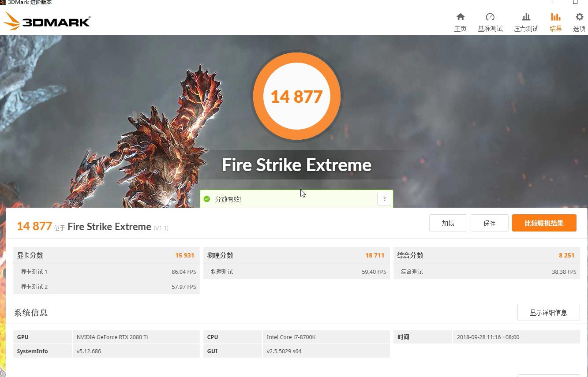
Task: Click the 综合测试 row label
Action: pyautogui.click(x=412, y=272)
